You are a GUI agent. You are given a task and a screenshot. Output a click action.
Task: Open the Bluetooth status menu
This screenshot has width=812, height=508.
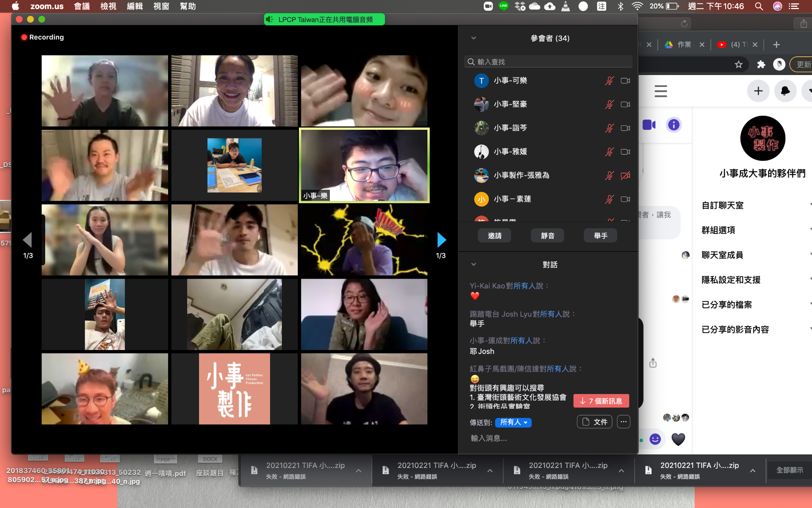tap(620, 6)
